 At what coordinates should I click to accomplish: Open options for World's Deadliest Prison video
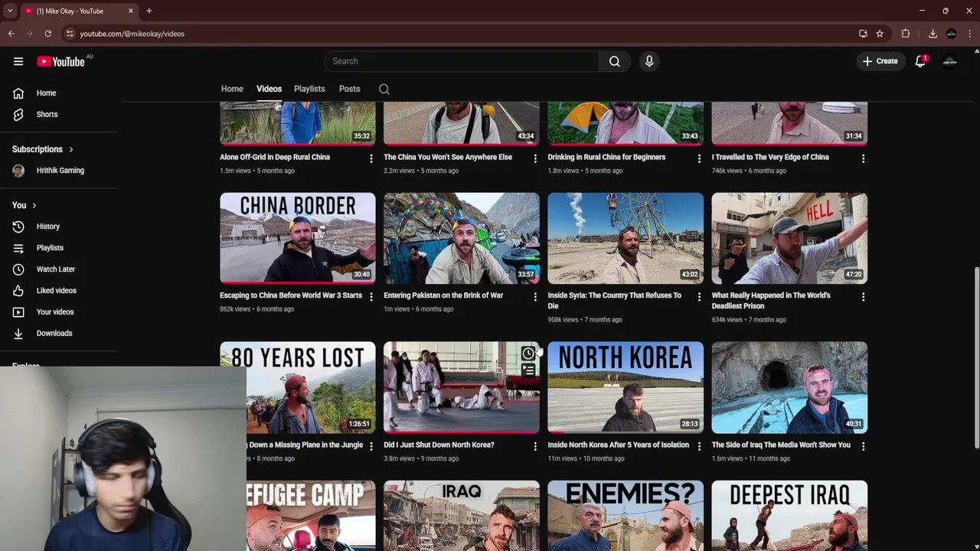[863, 297]
